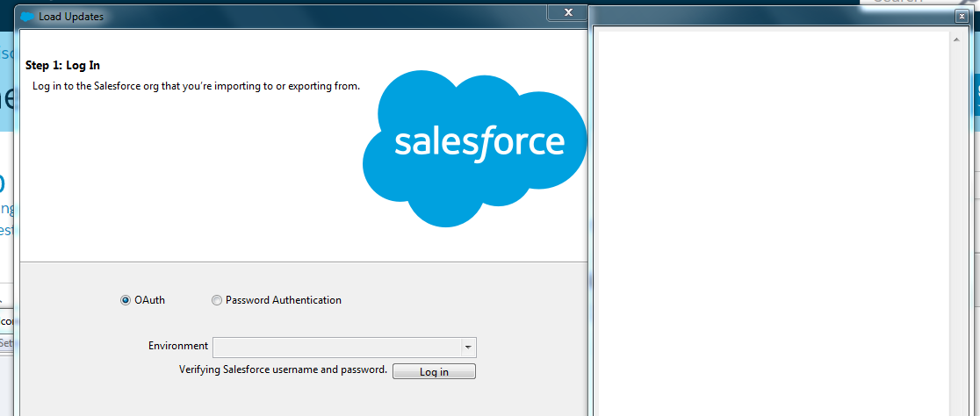Click the Environment label
The width and height of the screenshot is (980, 416).
(x=178, y=346)
